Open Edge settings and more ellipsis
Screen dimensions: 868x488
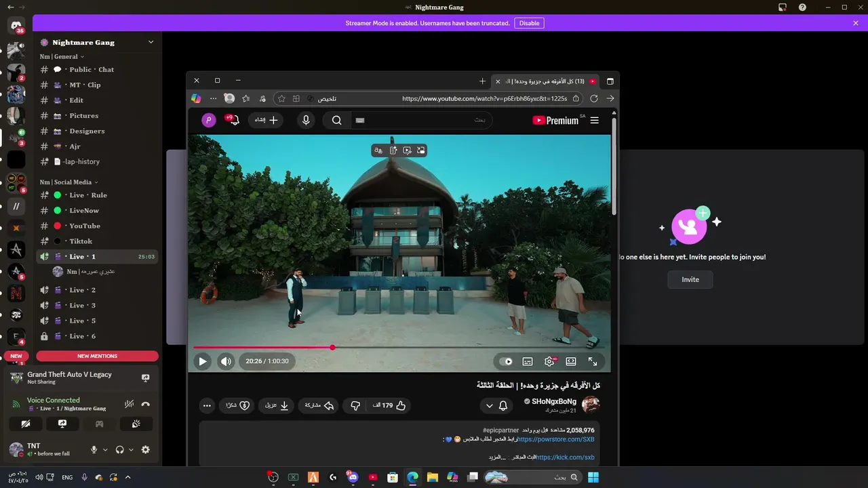(x=213, y=98)
